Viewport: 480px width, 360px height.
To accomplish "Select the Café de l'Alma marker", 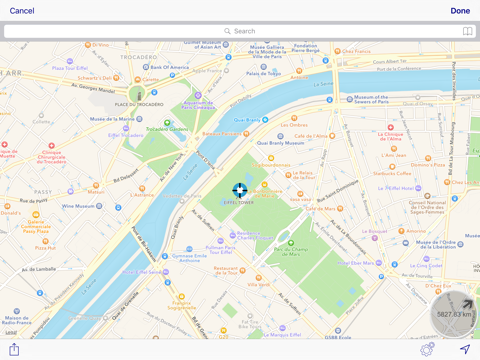I will [332, 136].
